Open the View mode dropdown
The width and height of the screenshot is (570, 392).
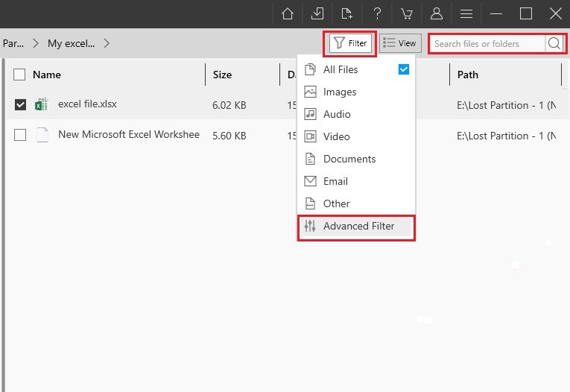click(x=400, y=43)
